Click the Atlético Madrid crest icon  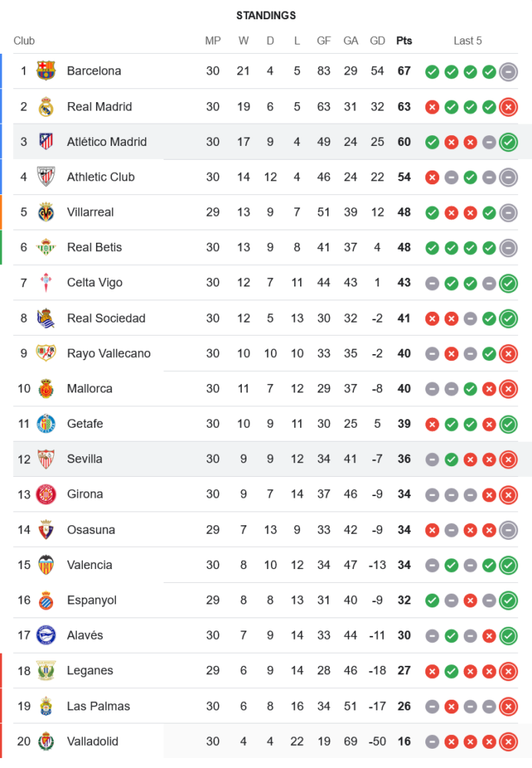coord(46,142)
